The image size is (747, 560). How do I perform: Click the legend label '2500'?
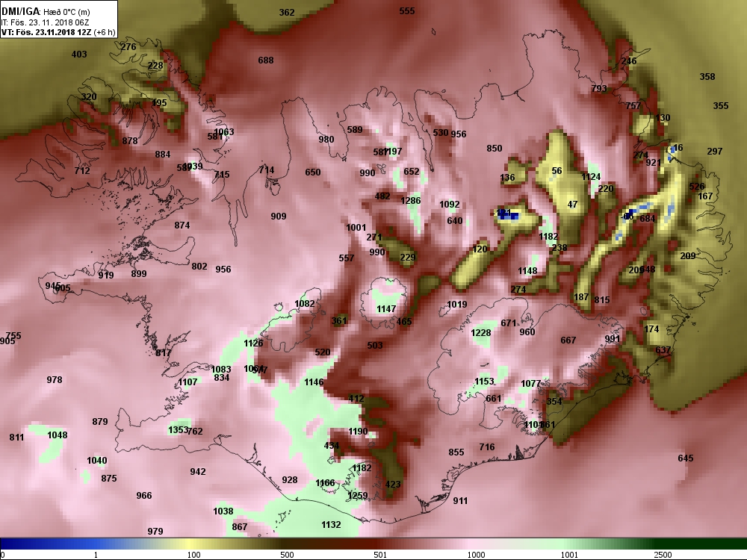663,555
